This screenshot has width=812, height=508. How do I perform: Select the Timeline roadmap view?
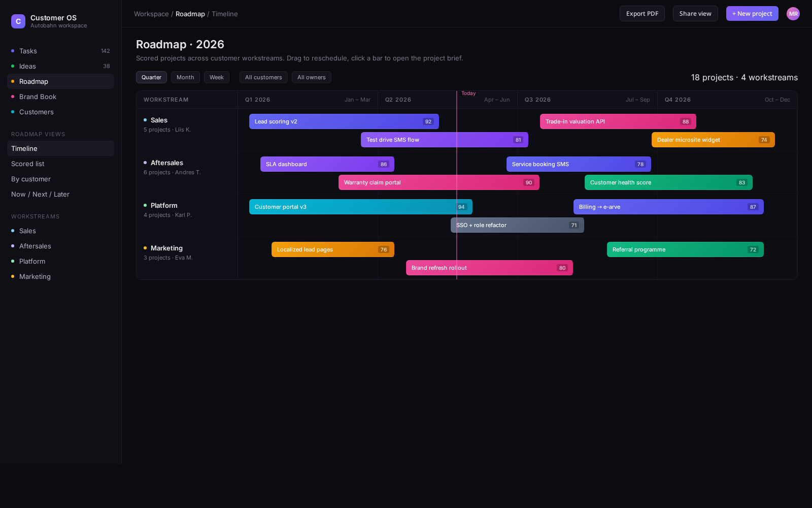[x=60, y=148]
